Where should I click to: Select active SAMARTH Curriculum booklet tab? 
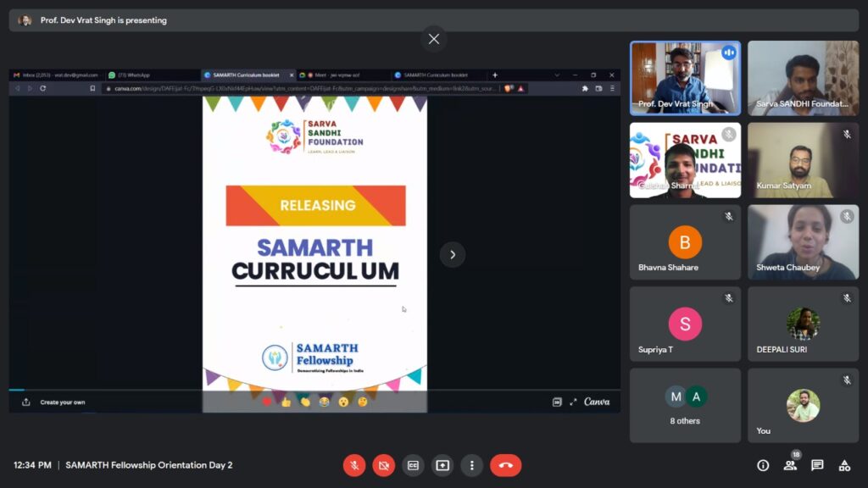click(247, 75)
